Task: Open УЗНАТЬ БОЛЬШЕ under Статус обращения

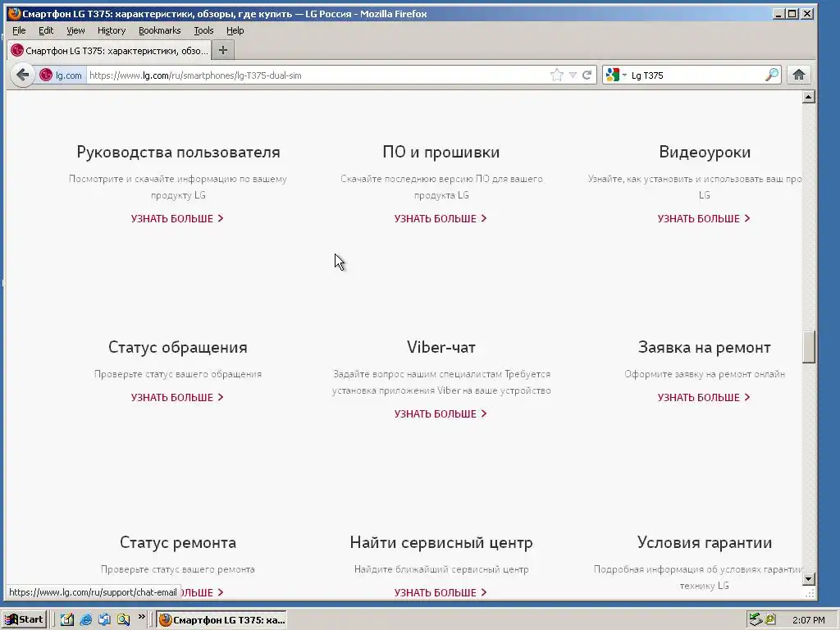Action: [177, 398]
